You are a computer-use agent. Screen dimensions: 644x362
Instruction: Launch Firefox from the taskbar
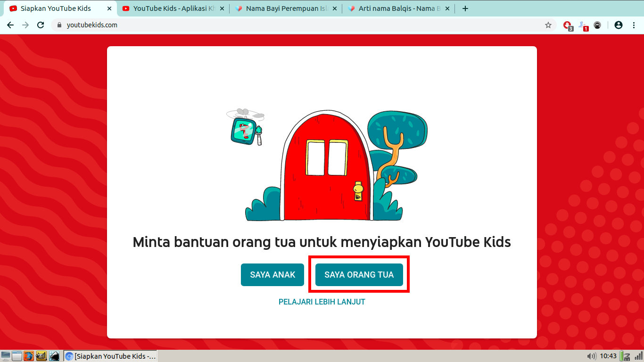29,356
